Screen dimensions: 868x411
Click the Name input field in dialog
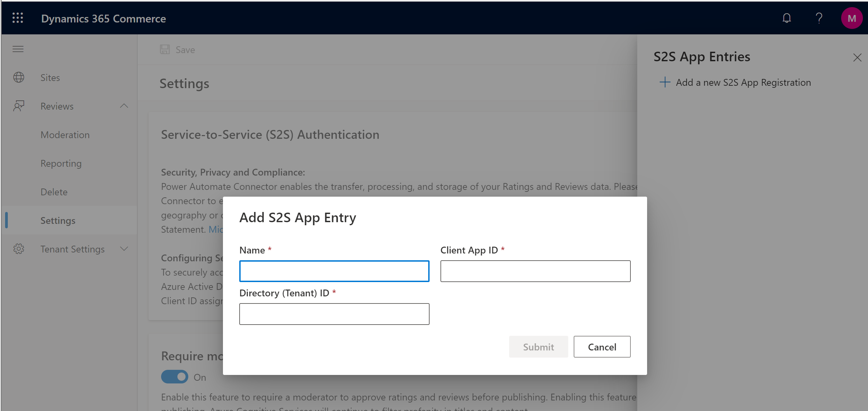click(x=334, y=271)
